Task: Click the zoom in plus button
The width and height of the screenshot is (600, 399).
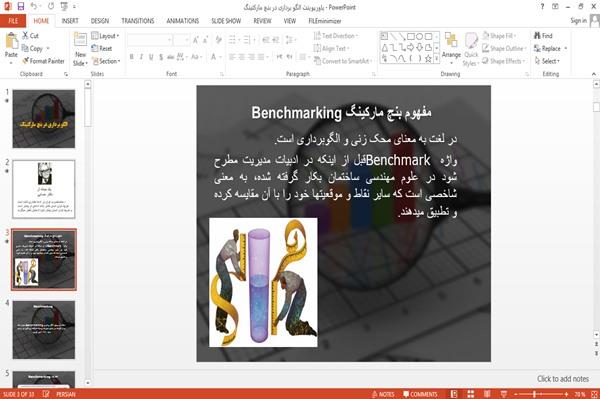Action: 566,394
